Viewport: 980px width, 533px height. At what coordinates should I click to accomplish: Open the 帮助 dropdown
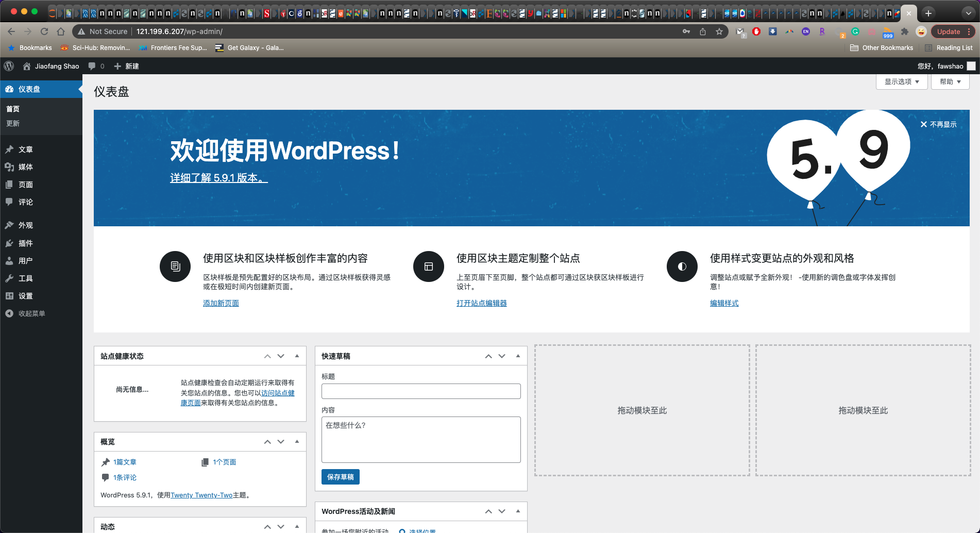coord(950,81)
